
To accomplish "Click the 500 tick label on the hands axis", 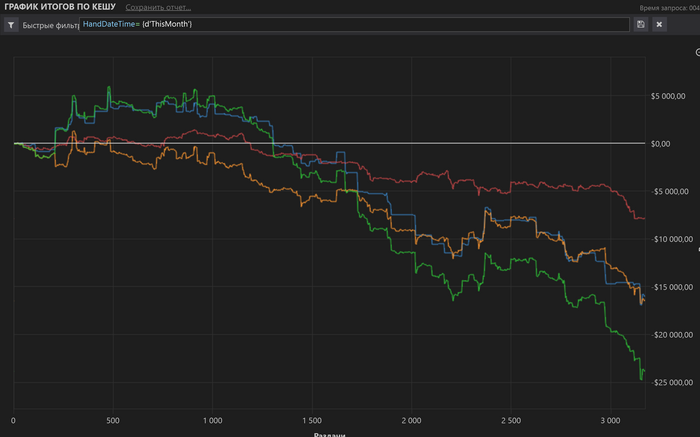I will coord(113,420).
